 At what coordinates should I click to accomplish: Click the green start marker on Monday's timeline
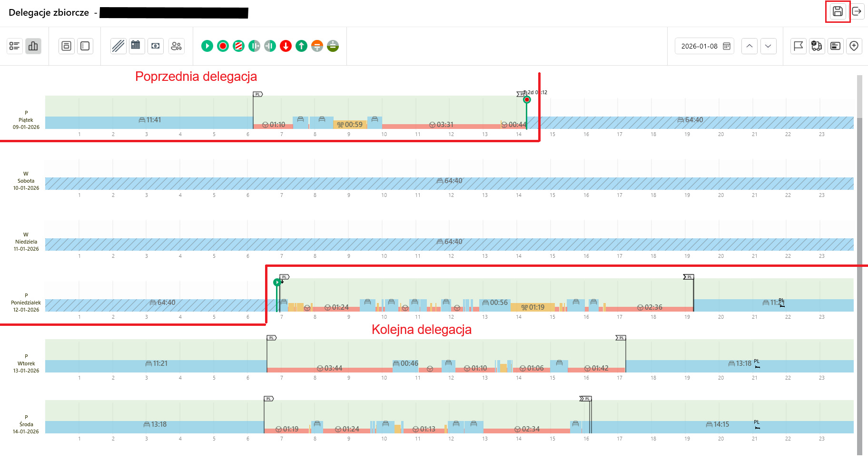coord(277,283)
